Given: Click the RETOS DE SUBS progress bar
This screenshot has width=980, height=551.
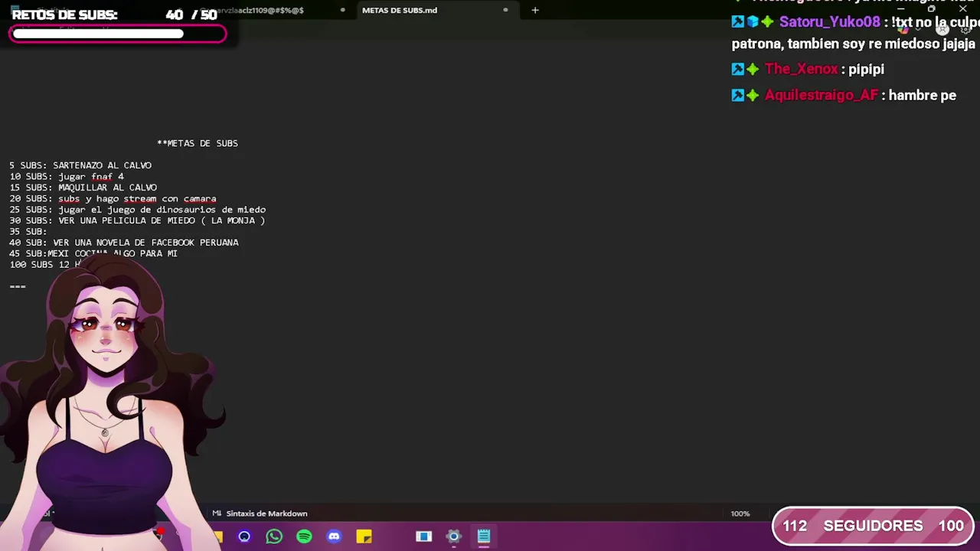Looking at the screenshot, I should click(x=118, y=34).
